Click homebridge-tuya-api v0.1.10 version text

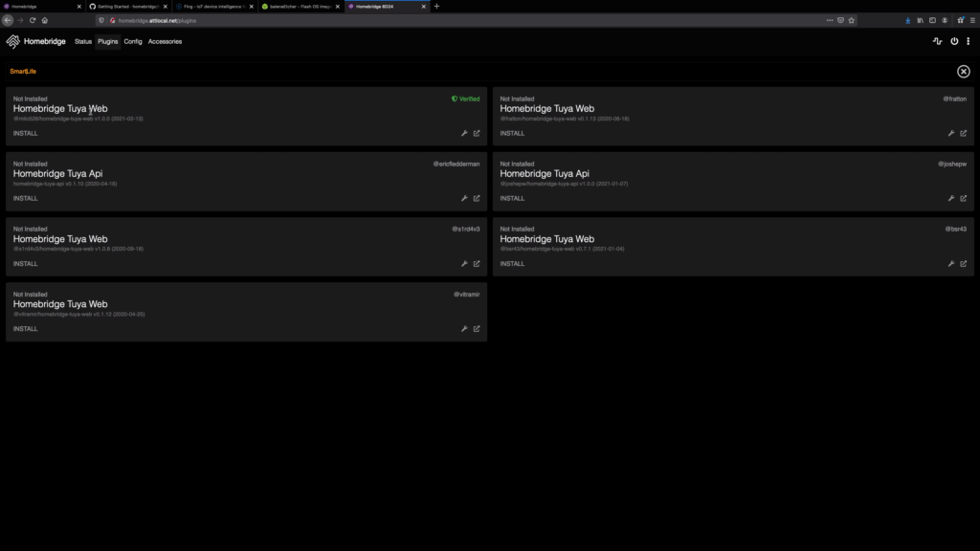(65, 184)
